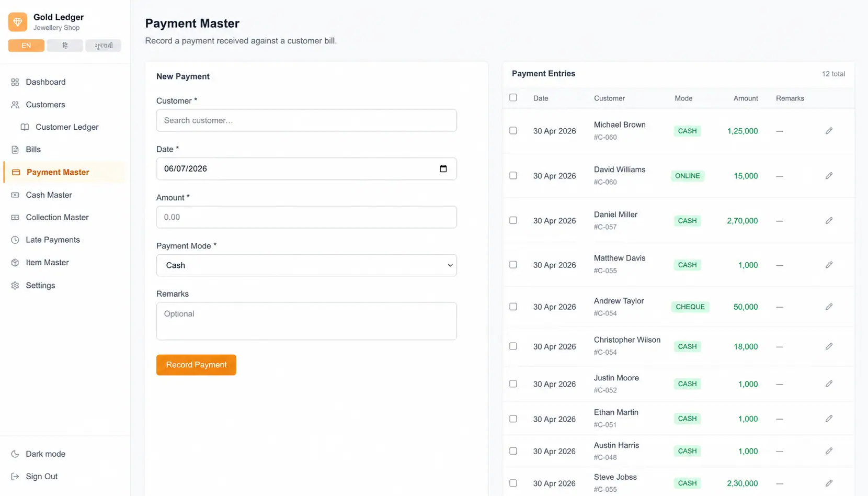Check the Ethan Martin row checkbox
Screen dimensions: 868x496
coord(513,419)
